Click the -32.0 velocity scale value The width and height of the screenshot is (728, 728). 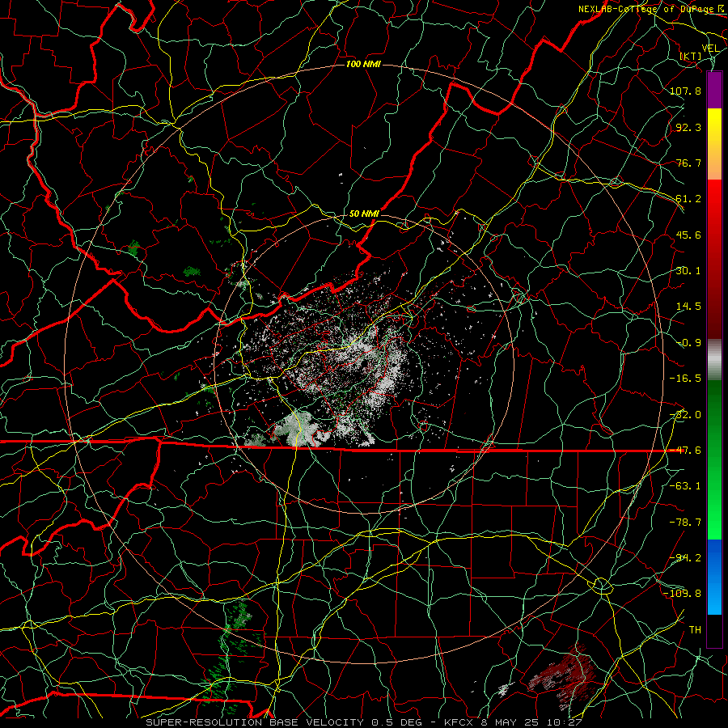pyautogui.click(x=685, y=415)
